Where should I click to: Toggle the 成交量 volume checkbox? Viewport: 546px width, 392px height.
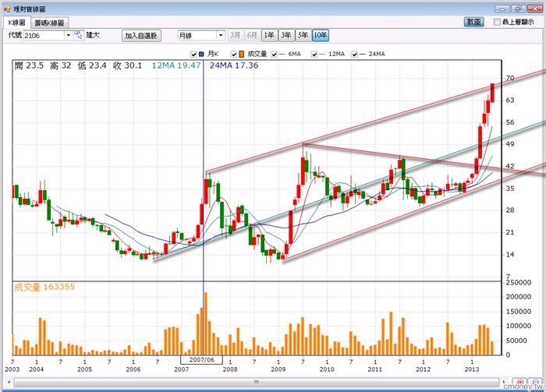click(234, 54)
